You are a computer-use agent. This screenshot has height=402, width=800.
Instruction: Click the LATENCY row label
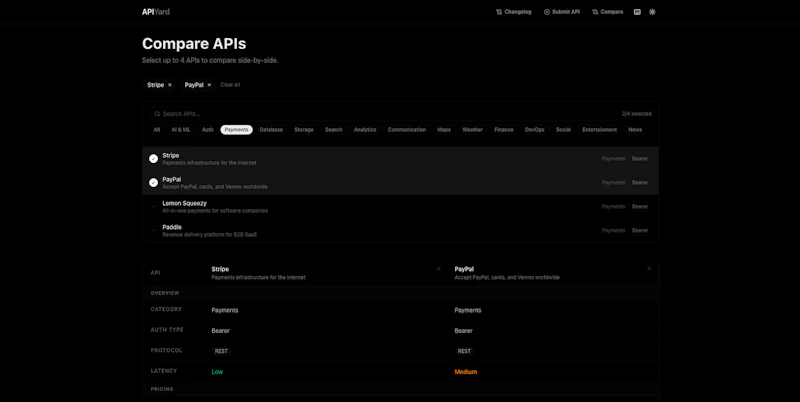coord(164,371)
